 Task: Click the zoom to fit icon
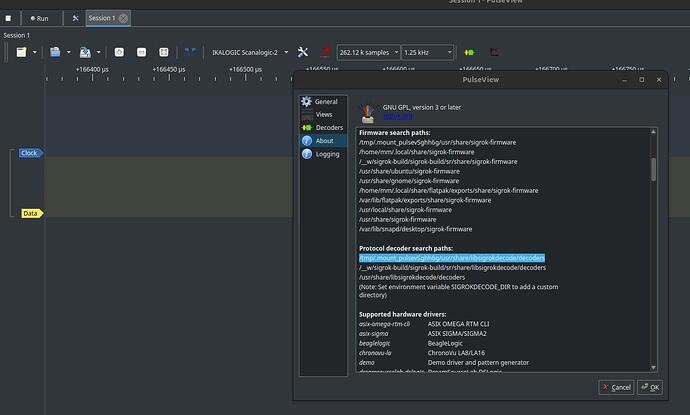tap(164, 52)
